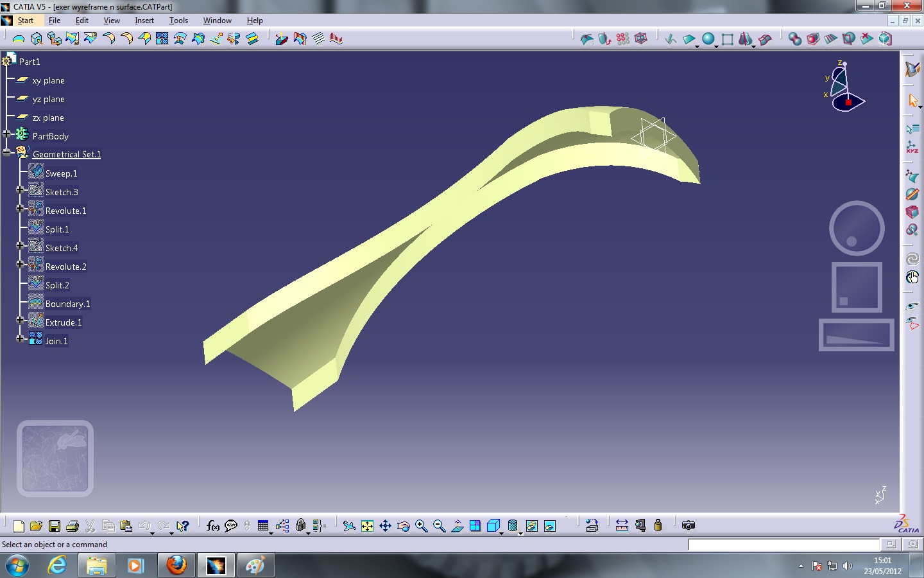
Task: Click the Sphere surface tool
Action: (x=708, y=39)
